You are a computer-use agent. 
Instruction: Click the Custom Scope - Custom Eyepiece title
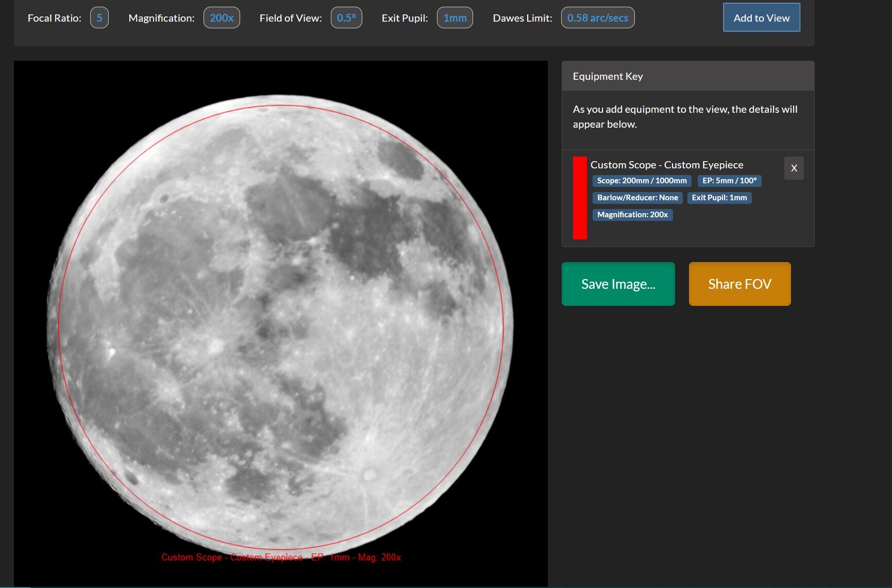click(667, 165)
